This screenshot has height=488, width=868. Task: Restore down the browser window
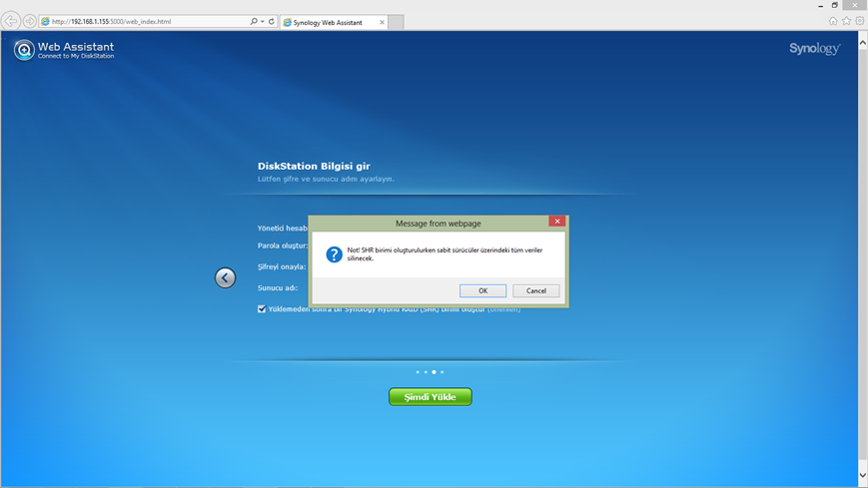point(835,6)
